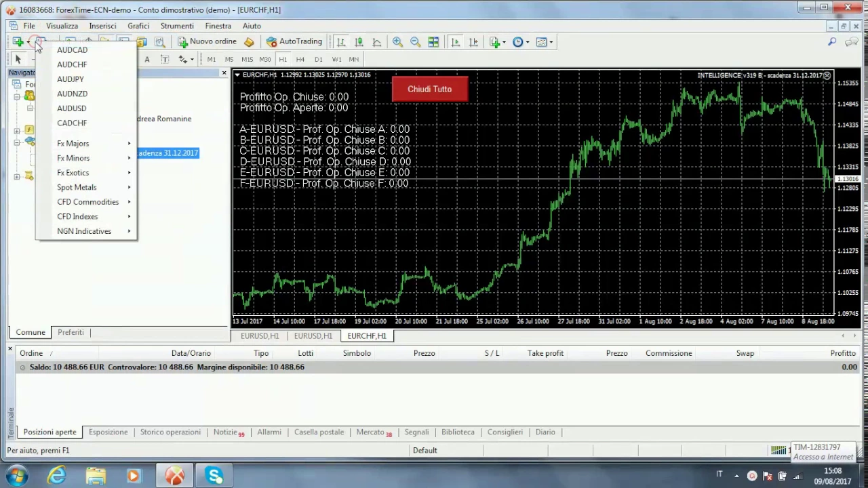
Task: Click the zoom out magnifier icon
Action: pos(415,42)
